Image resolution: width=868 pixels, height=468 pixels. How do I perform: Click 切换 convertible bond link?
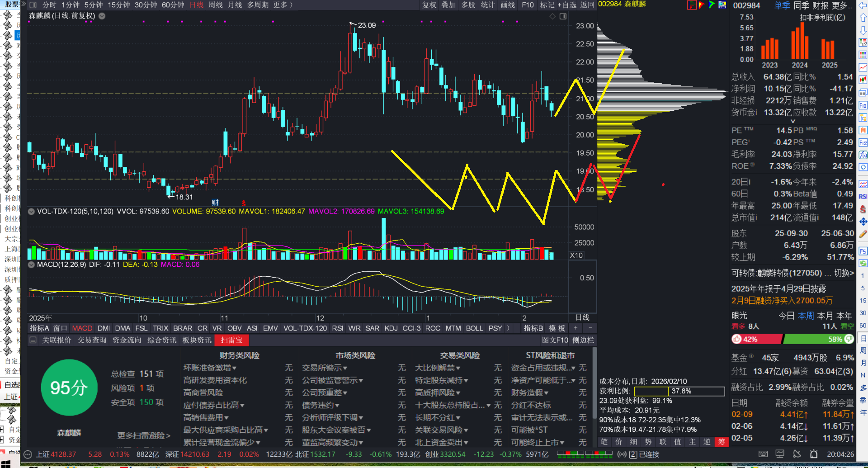point(844,273)
